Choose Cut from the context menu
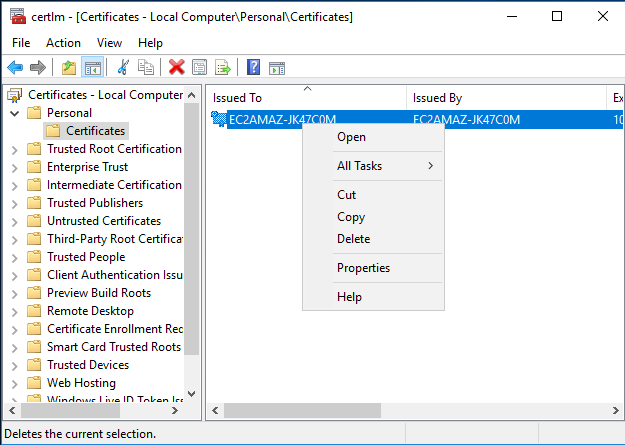 pyautogui.click(x=373, y=195)
